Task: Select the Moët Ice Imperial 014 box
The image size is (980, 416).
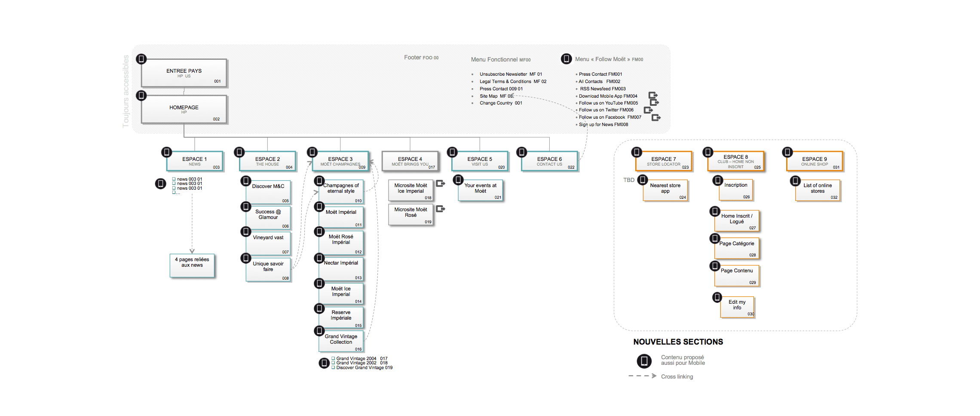Action: [x=341, y=293]
